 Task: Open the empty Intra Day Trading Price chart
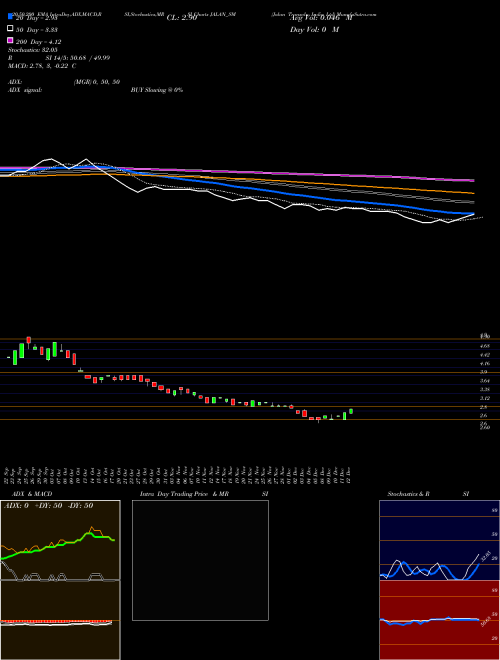tap(200, 560)
